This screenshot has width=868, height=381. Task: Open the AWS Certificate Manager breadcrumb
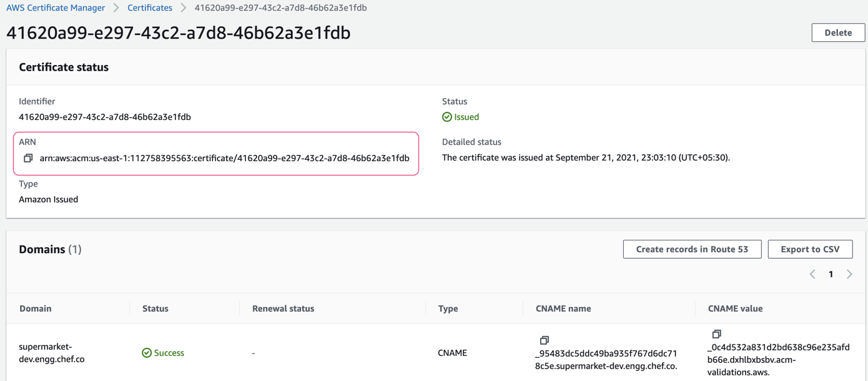(56, 7)
